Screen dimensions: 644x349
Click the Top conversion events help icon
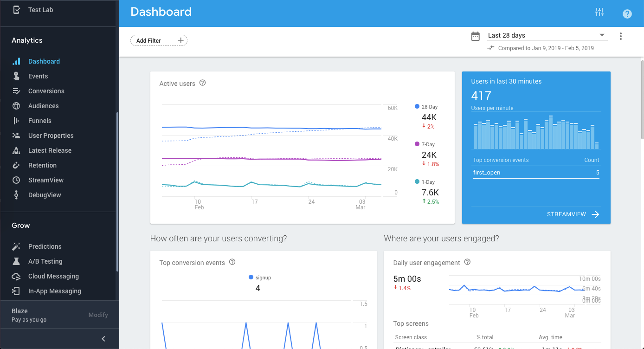coord(232,262)
